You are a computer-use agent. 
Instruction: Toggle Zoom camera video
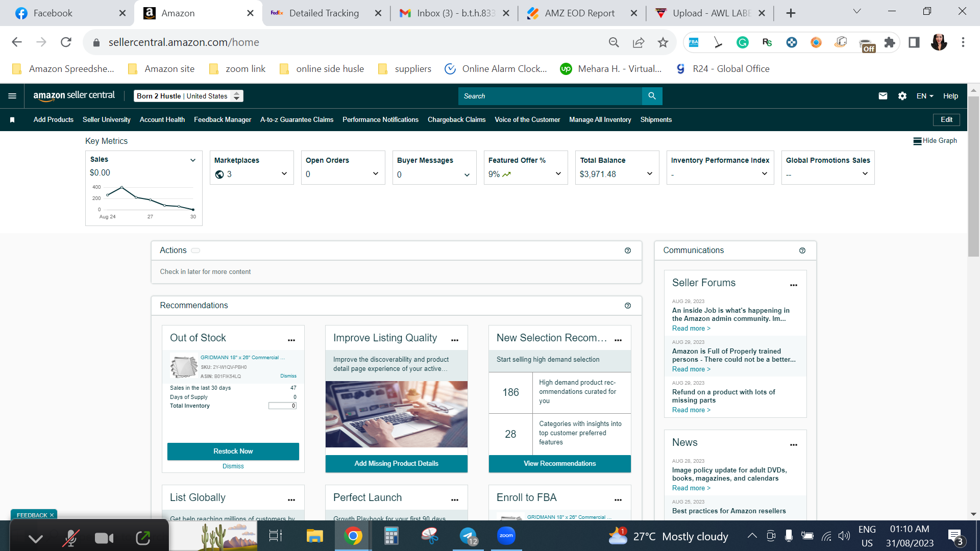104,538
